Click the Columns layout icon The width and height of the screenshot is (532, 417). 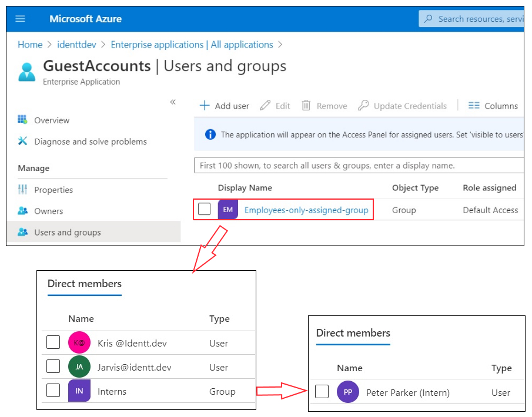(x=474, y=106)
